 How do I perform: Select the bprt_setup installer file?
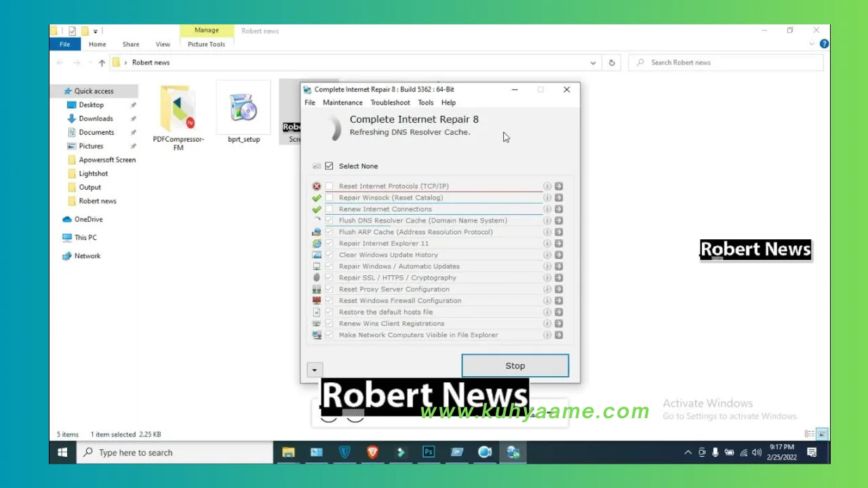click(x=243, y=113)
